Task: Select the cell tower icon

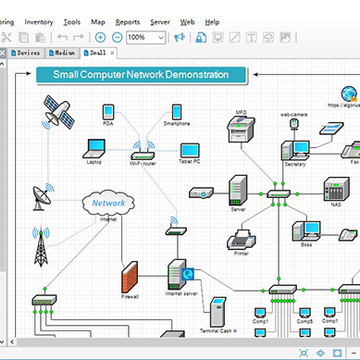Action: tap(41, 247)
